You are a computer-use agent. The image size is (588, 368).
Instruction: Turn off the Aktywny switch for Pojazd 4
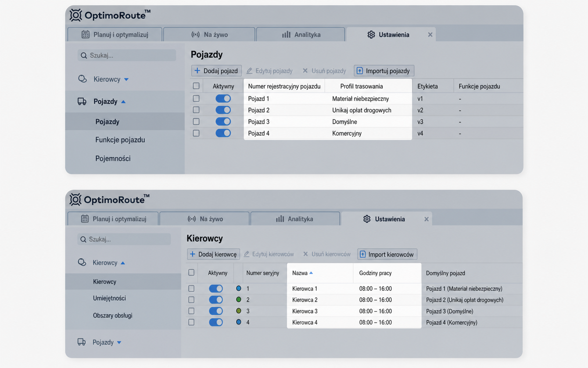point(223,133)
